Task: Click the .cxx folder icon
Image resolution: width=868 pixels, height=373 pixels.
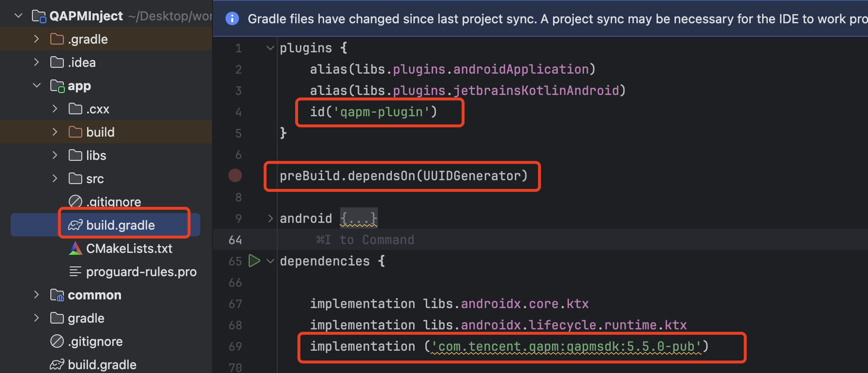Action: point(75,109)
